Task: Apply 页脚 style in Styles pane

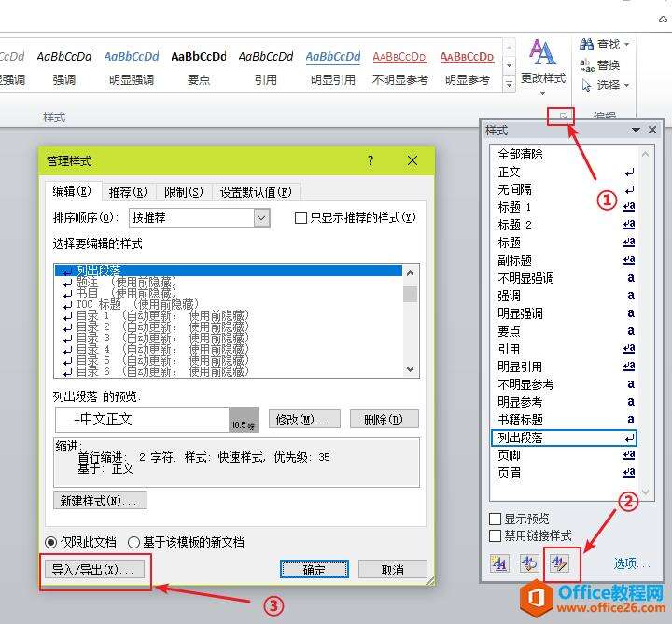Action: click(564, 455)
